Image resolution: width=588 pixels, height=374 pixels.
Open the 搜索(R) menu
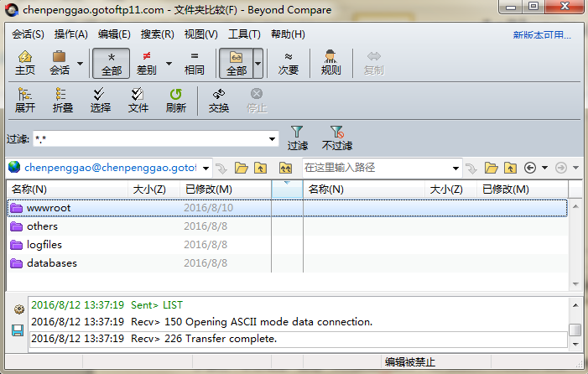pos(157,34)
